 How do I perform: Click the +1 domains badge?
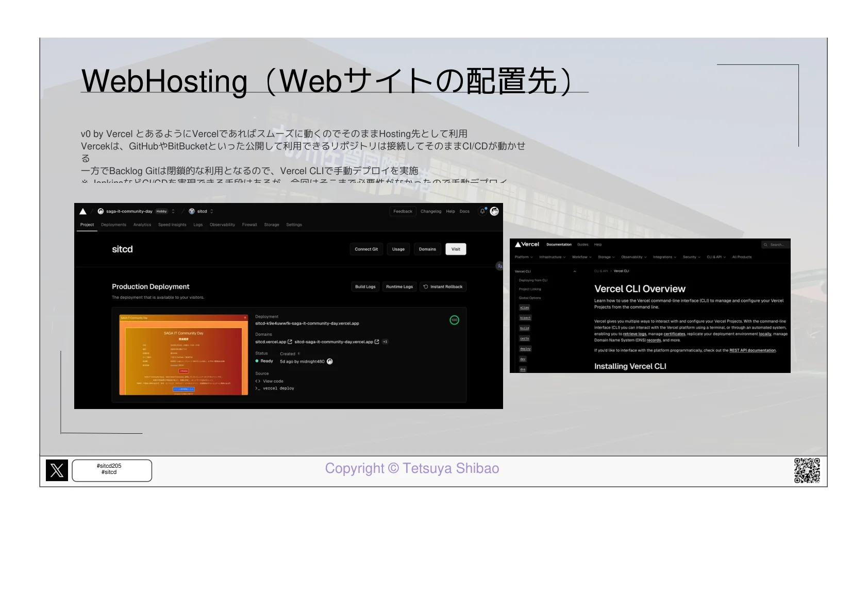pos(385,342)
